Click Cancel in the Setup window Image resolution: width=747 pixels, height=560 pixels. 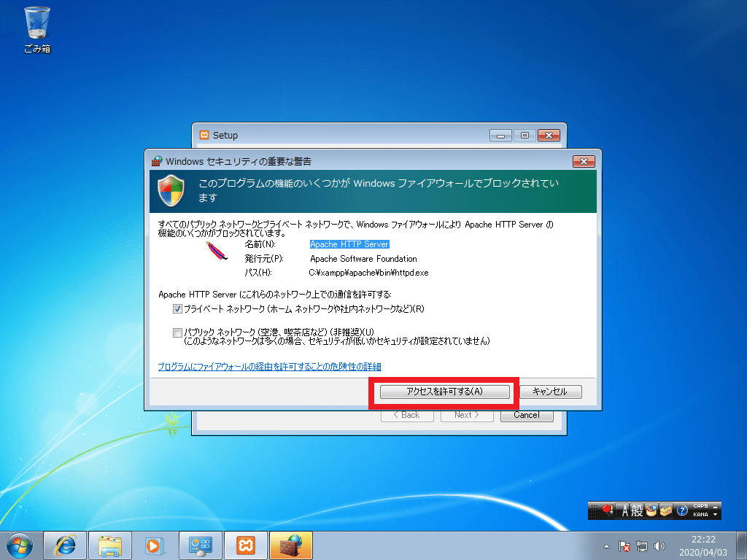pos(527,415)
